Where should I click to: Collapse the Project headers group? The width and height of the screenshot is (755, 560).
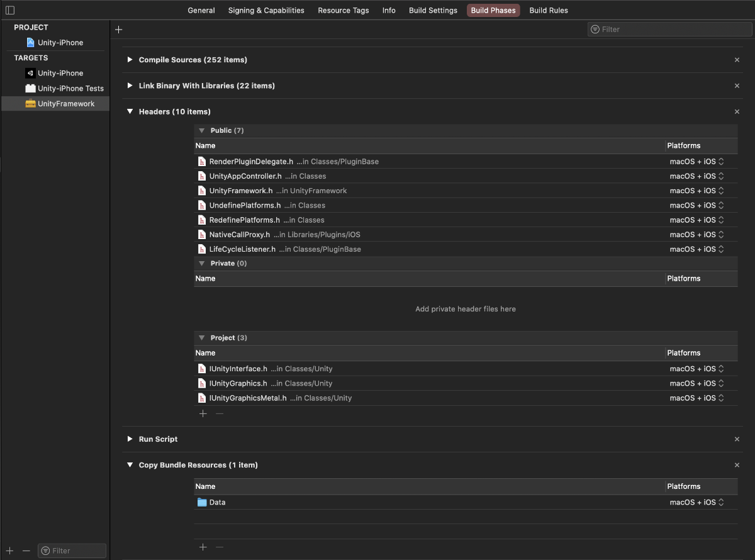[x=202, y=338]
